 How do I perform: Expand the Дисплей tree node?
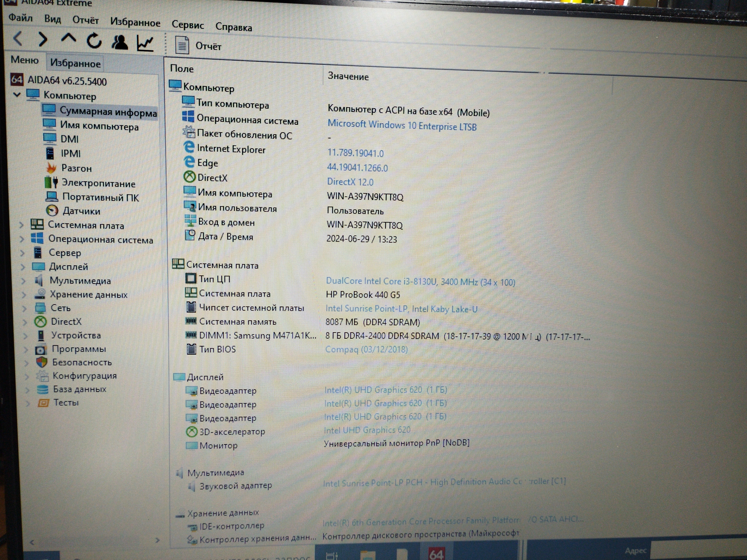click(x=23, y=267)
